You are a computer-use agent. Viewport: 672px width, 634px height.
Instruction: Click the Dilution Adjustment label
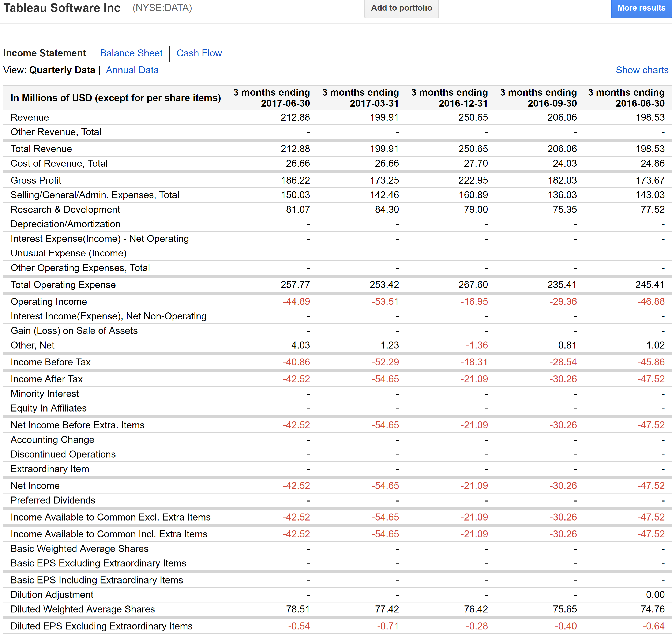52,595
